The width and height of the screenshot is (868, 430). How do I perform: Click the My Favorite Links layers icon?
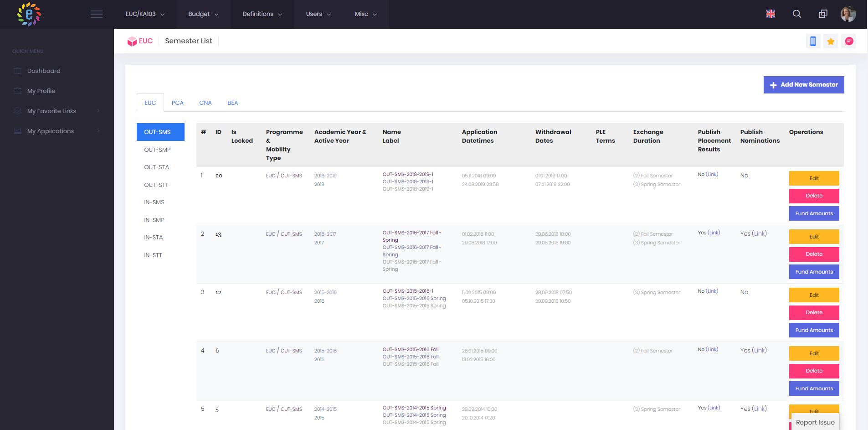17,111
